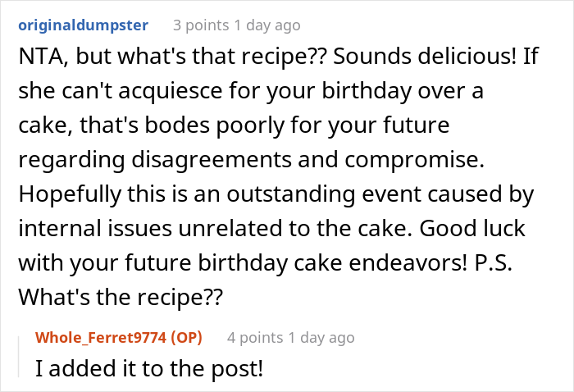Click the P.S. text in the comment
The height and width of the screenshot is (392, 574).
pyautogui.click(x=493, y=262)
